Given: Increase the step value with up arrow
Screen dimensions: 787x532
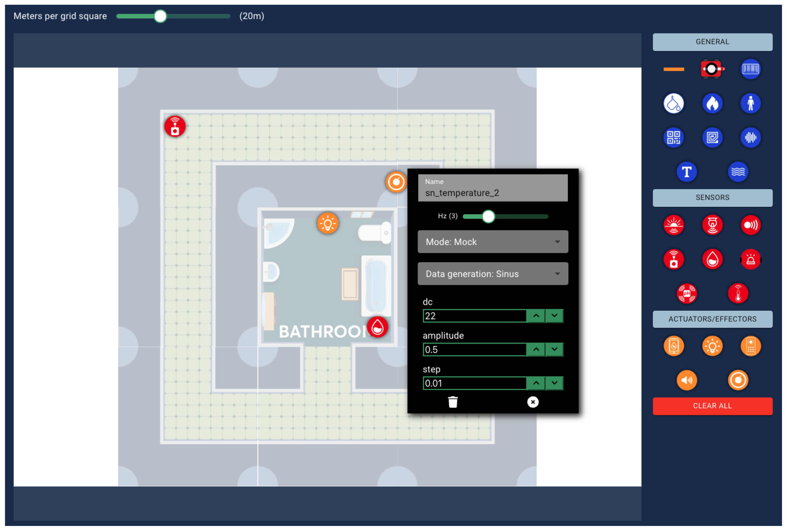Looking at the screenshot, I should (536, 383).
